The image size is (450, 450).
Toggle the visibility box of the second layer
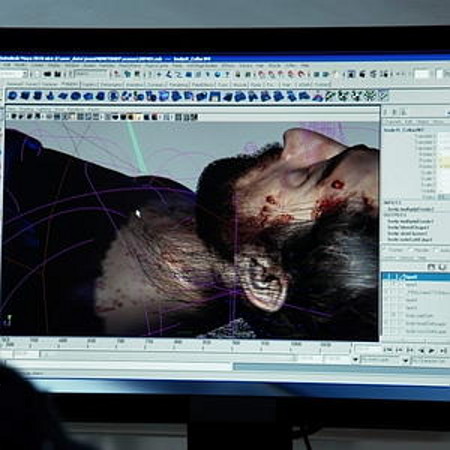pyautogui.click(x=387, y=285)
